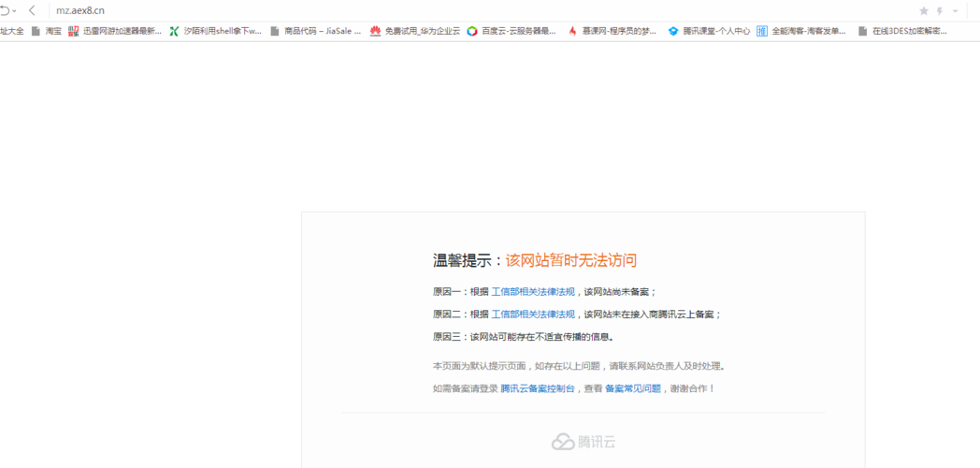Click the heading 该网站暂时无法访问
This screenshot has height=468, width=980.
pyautogui.click(x=571, y=260)
